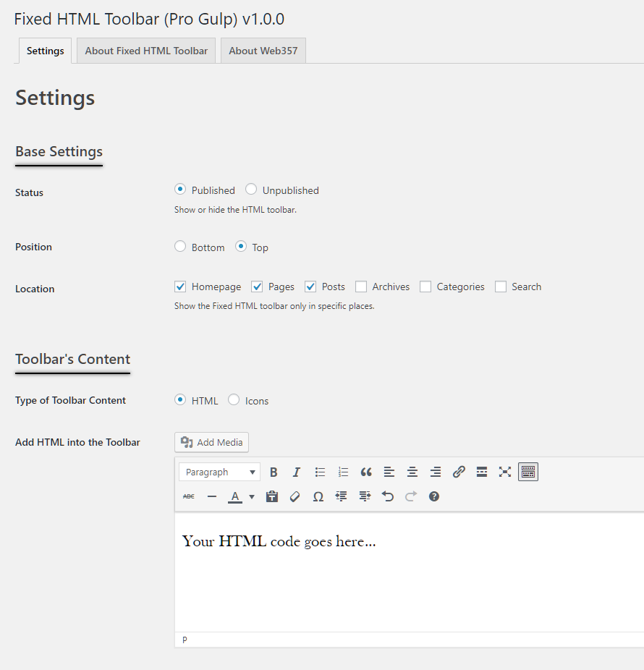Uncheck the Homepage location checkbox

pyautogui.click(x=180, y=287)
